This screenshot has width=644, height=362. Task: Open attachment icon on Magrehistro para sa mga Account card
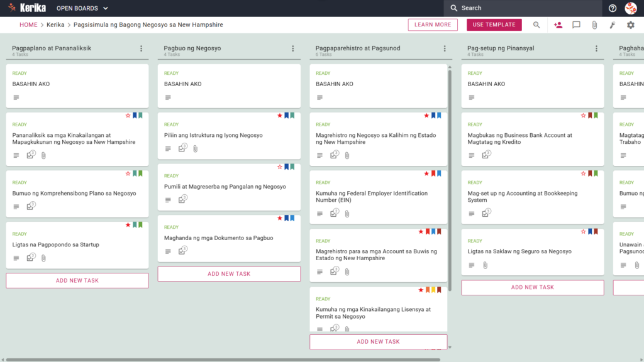pyautogui.click(x=347, y=271)
